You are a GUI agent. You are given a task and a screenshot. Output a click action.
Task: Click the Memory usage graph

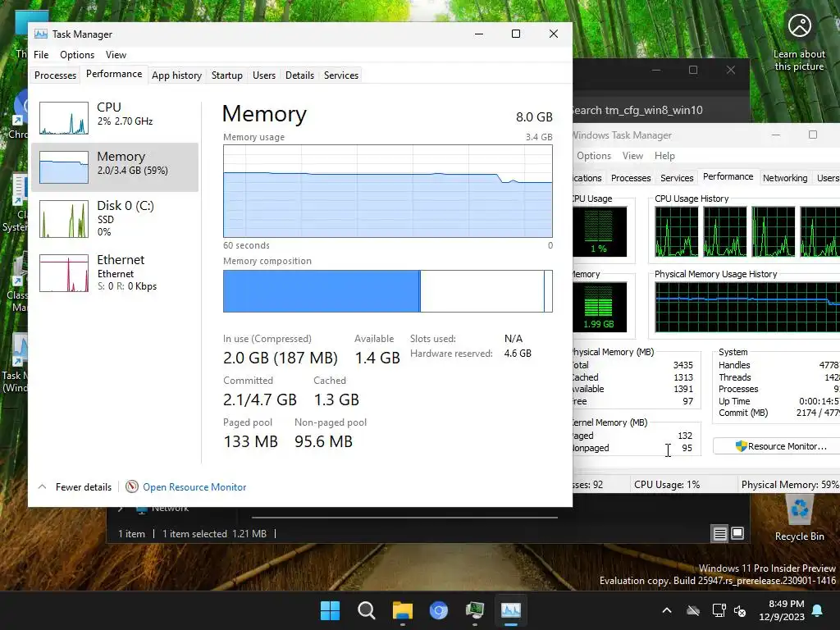coord(388,190)
